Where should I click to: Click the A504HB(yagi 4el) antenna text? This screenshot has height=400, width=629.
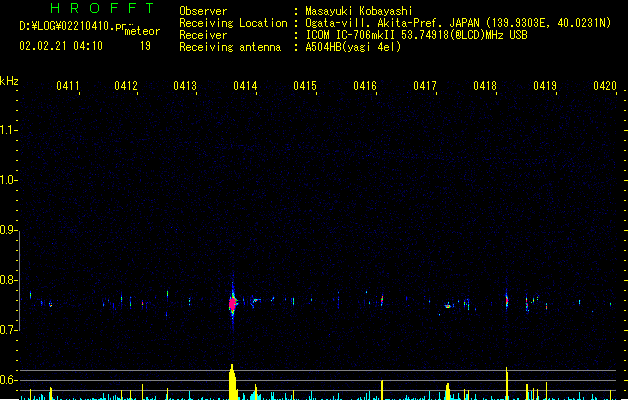(x=353, y=47)
